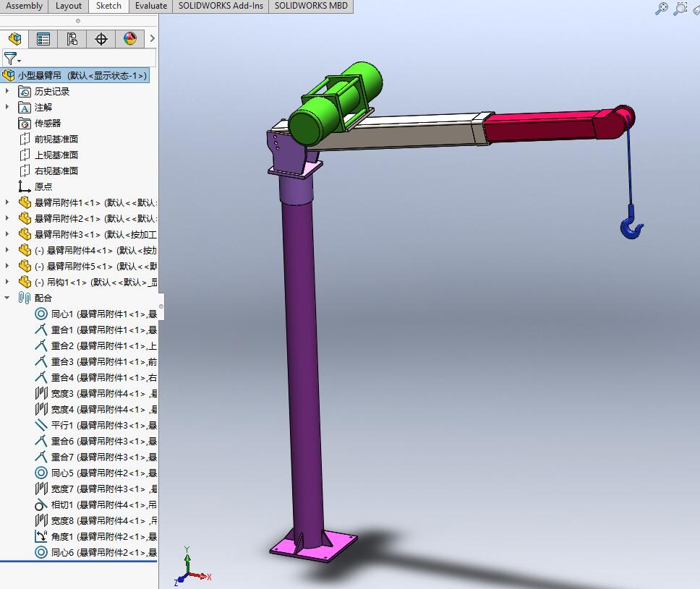Select the 平行1 parallel mate icon
Screen dimensions: 700x589
pyautogui.click(x=41, y=425)
